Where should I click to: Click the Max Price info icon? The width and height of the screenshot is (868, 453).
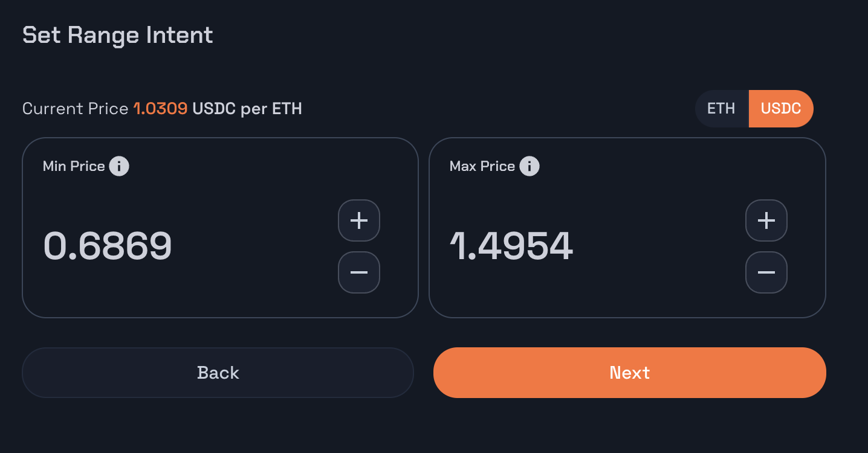[530, 166]
